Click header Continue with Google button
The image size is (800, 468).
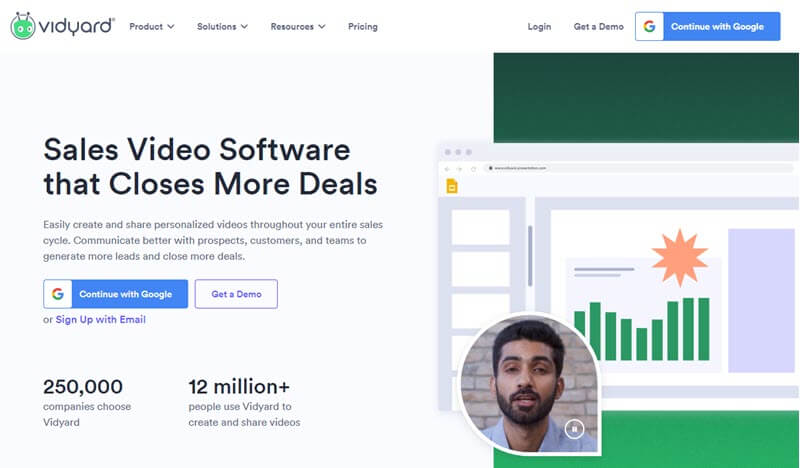pyautogui.click(x=708, y=27)
